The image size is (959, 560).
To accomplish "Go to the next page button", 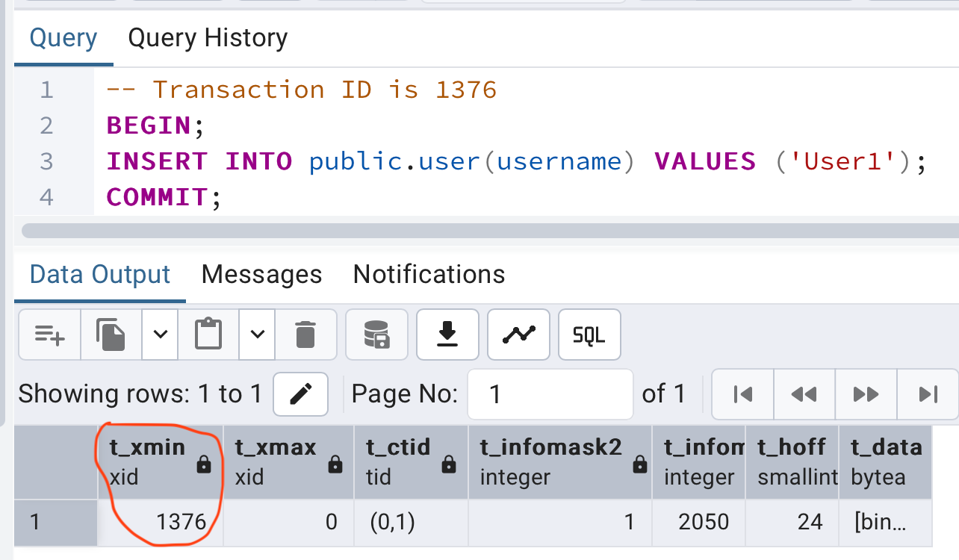I will 866,393.
